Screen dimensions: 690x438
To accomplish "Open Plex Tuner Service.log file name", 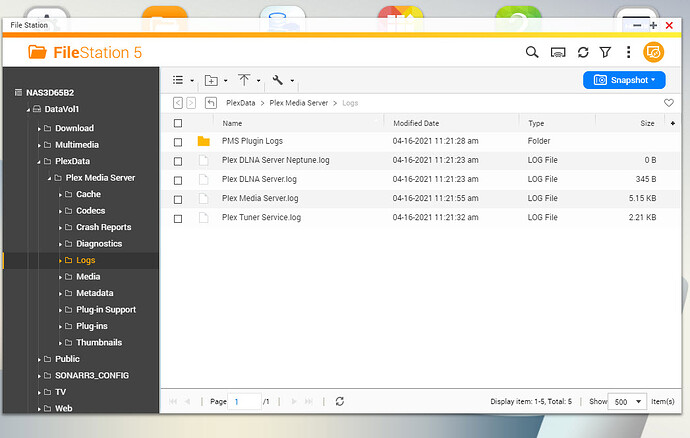I will point(261,217).
